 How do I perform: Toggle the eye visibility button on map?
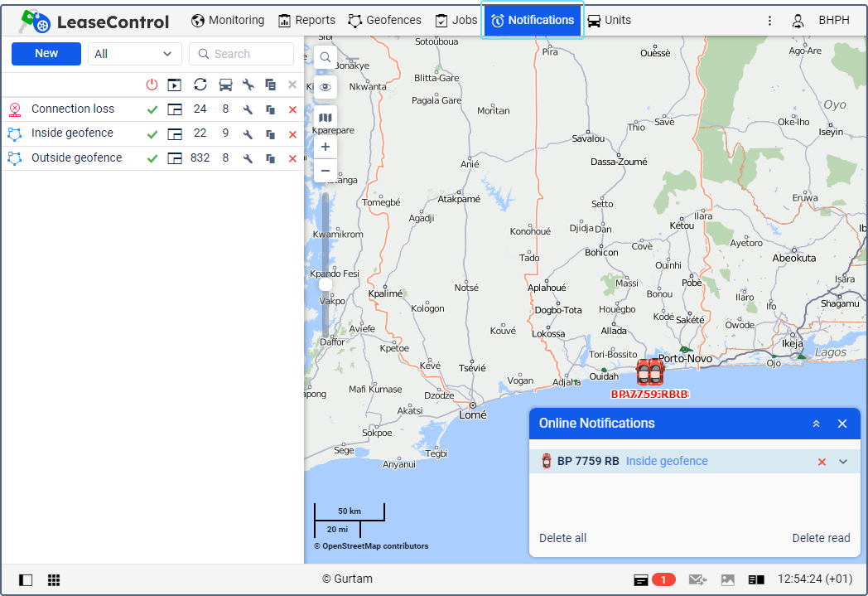(325, 87)
